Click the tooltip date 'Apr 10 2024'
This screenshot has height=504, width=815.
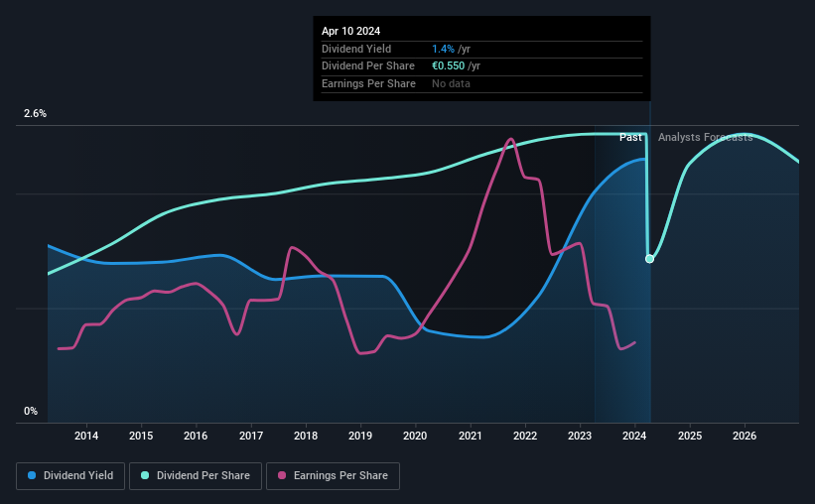point(350,31)
